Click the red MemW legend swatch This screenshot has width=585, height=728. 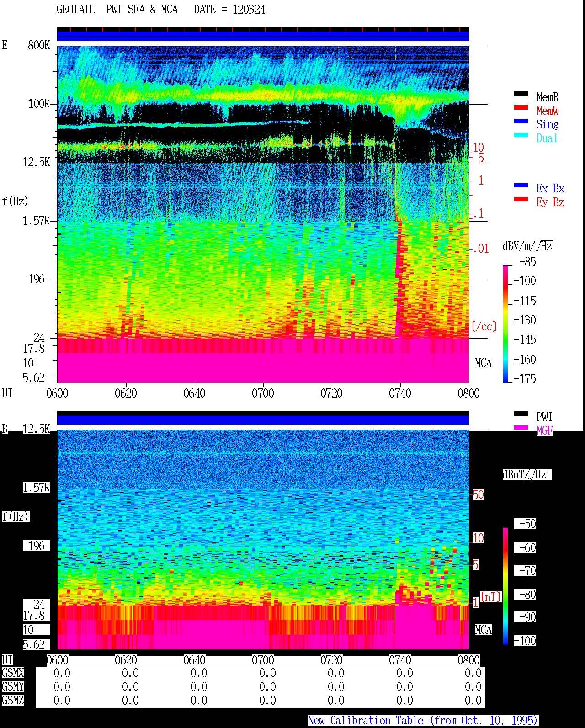[x=521, y=108]
